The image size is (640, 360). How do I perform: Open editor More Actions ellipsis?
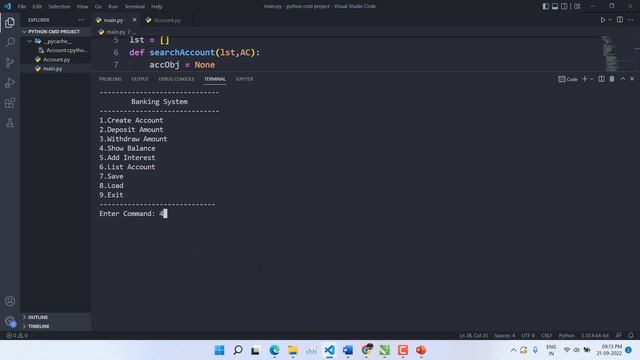click(631, 20)
